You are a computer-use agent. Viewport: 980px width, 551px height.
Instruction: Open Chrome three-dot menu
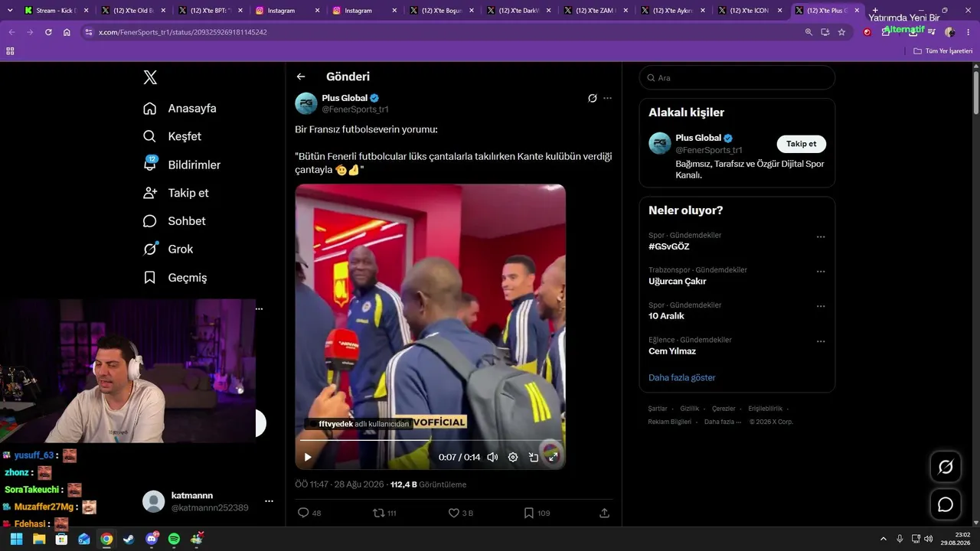(x=969, y=32)
